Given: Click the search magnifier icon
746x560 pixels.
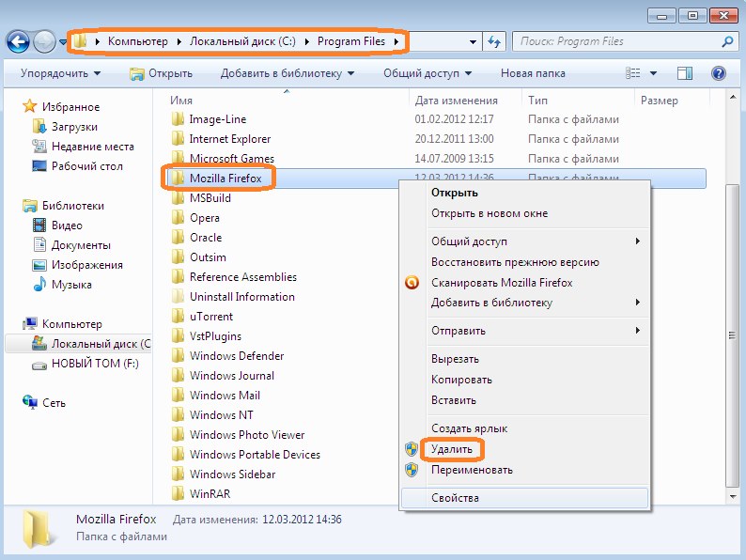Looking at the screenshot, I should coord(727,42).
